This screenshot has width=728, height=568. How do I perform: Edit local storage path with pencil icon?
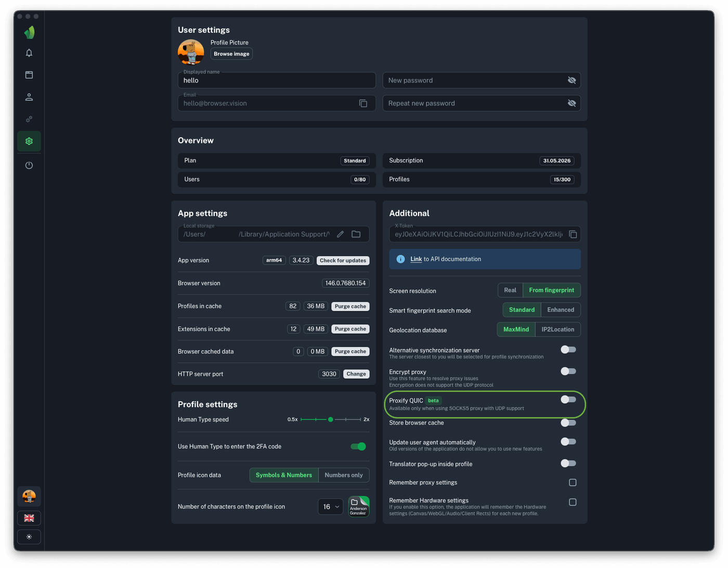click(340, 234)
